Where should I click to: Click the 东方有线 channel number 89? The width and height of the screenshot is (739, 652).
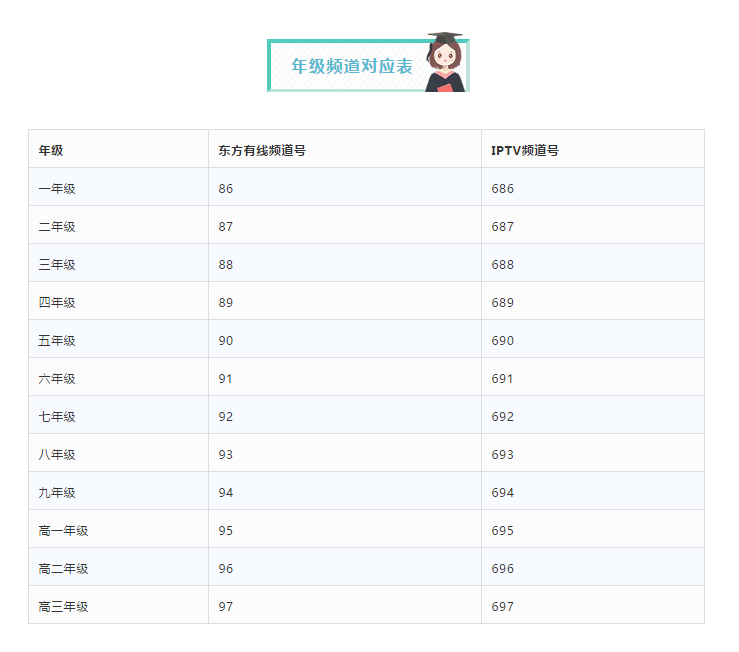point(226,302)
